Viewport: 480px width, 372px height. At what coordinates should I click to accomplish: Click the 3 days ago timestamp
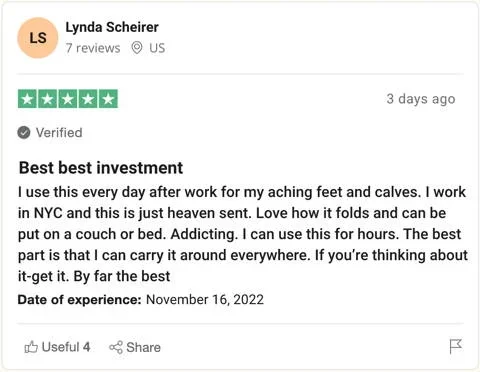click(x=421, y=99)
